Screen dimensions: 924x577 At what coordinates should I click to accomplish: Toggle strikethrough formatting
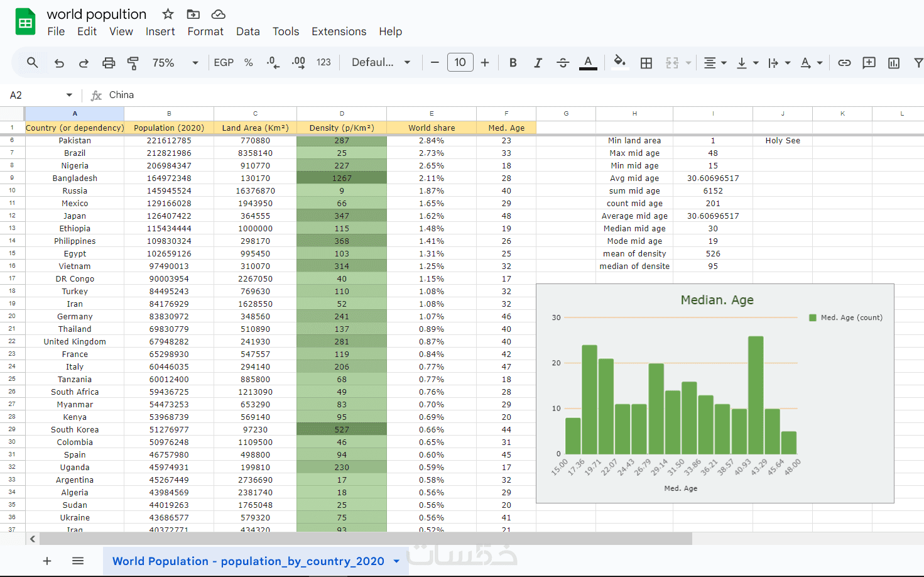(563, 63)
